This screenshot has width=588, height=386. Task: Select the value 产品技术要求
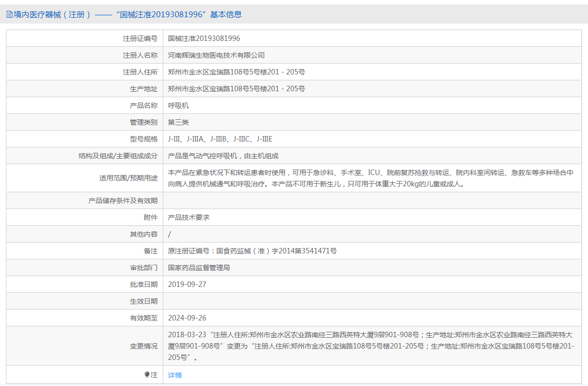click(188, 217)
